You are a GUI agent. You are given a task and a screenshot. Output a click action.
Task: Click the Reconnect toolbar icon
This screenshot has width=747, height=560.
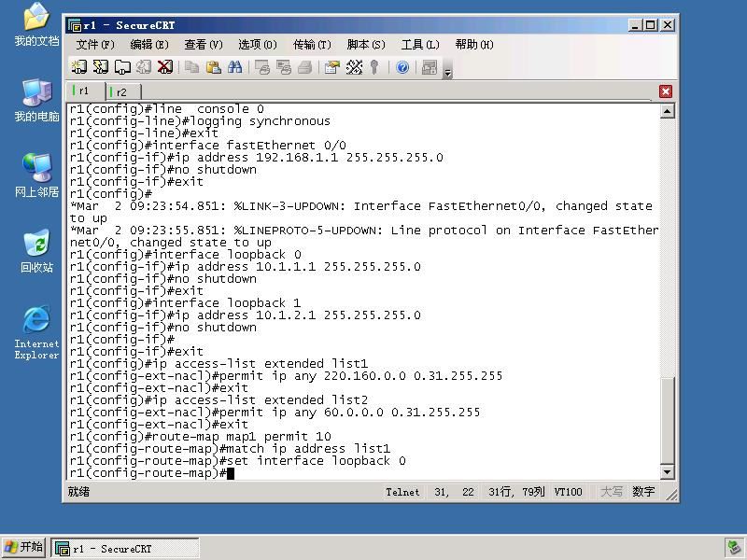click(144, 67)
